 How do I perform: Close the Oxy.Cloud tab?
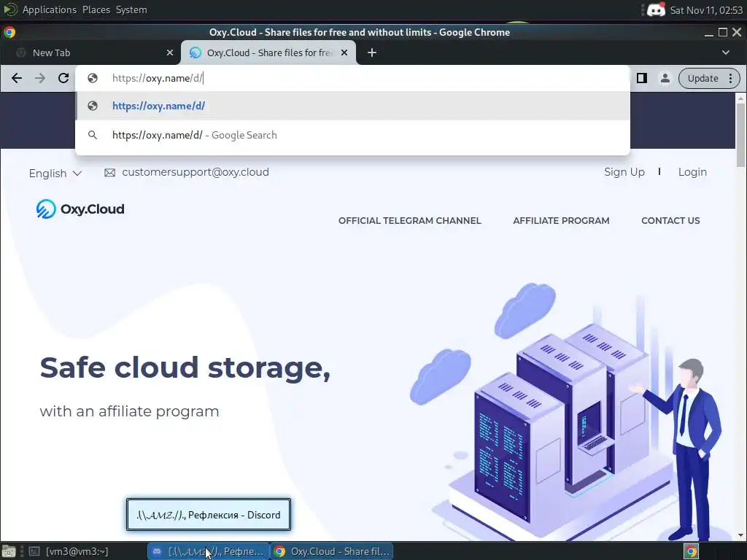click(x=344, y=52)
